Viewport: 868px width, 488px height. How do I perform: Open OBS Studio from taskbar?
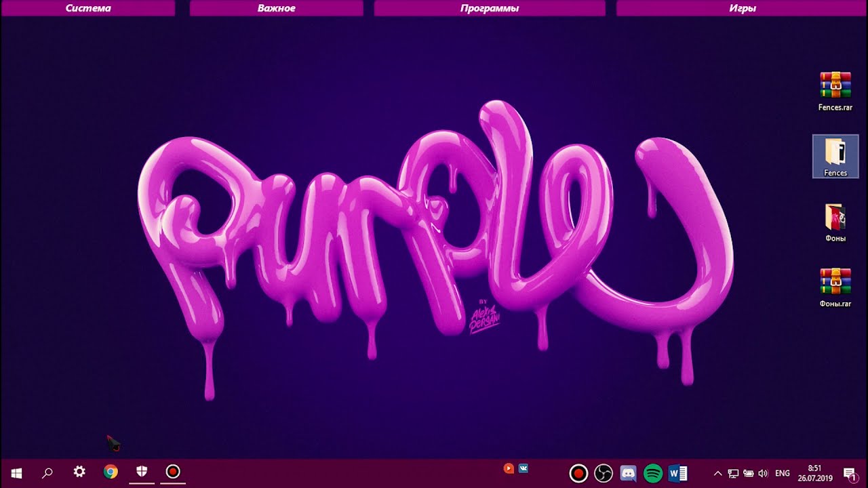[x=604, y=473]
